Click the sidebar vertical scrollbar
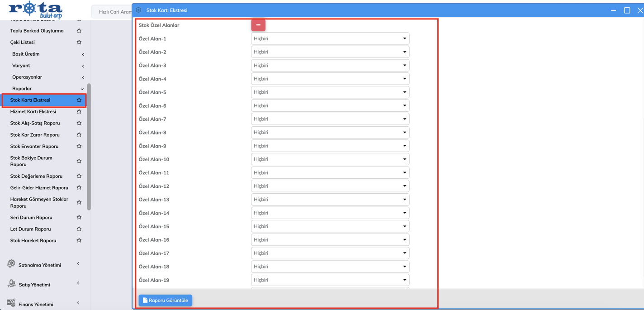This screenshot has width=644, height=310. pos(89,147)
